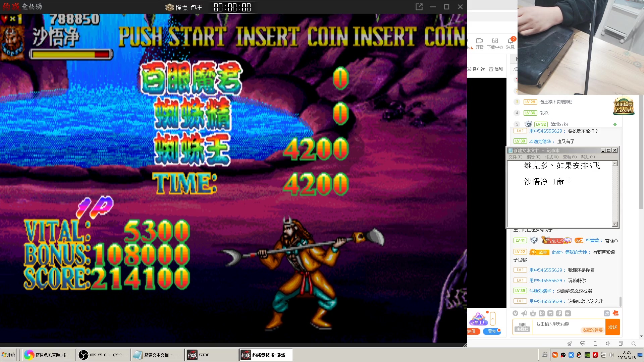This screenshot has height=362, width=644.
Task: Click the network connection tray icon
Action: 603,355
